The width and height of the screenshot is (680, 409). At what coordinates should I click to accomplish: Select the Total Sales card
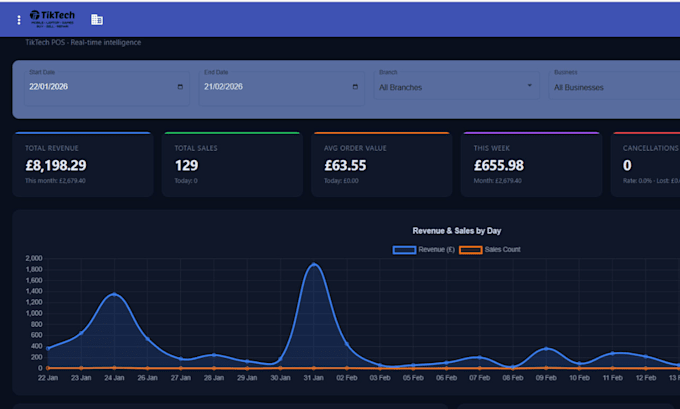point(232,164)
